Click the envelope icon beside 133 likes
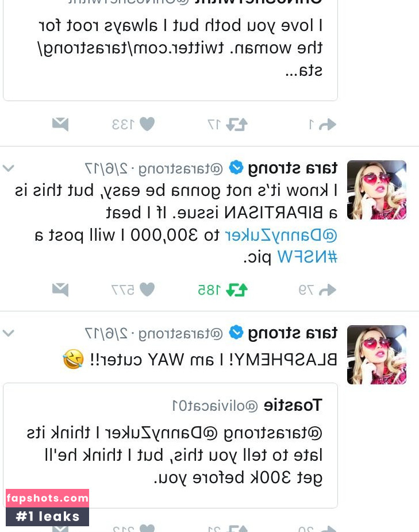 [60, 125]
